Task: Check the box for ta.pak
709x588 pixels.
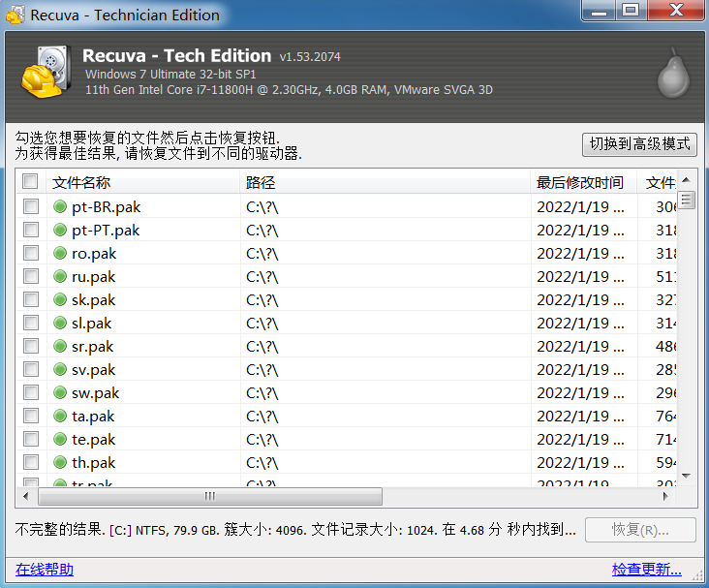Action: point(31,416)
